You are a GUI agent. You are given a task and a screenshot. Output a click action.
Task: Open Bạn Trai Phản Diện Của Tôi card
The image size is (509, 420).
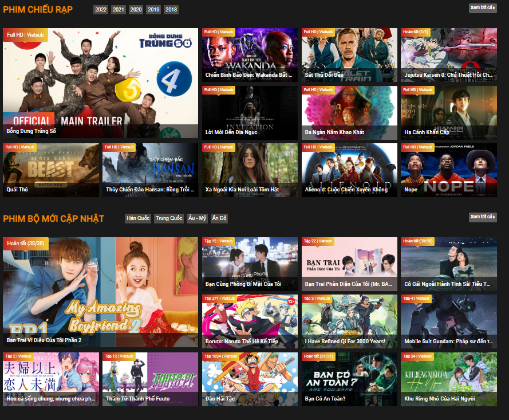click(x=349, y=264)
